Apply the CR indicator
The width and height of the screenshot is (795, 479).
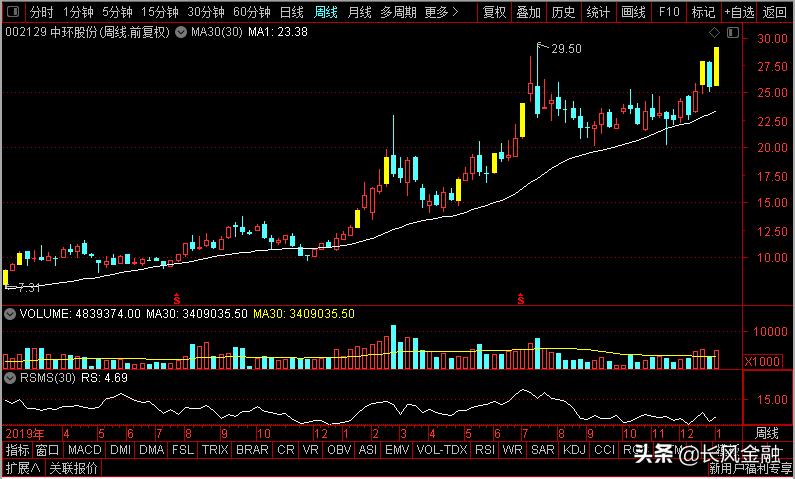pyautogui.click(x=285, y=450)
